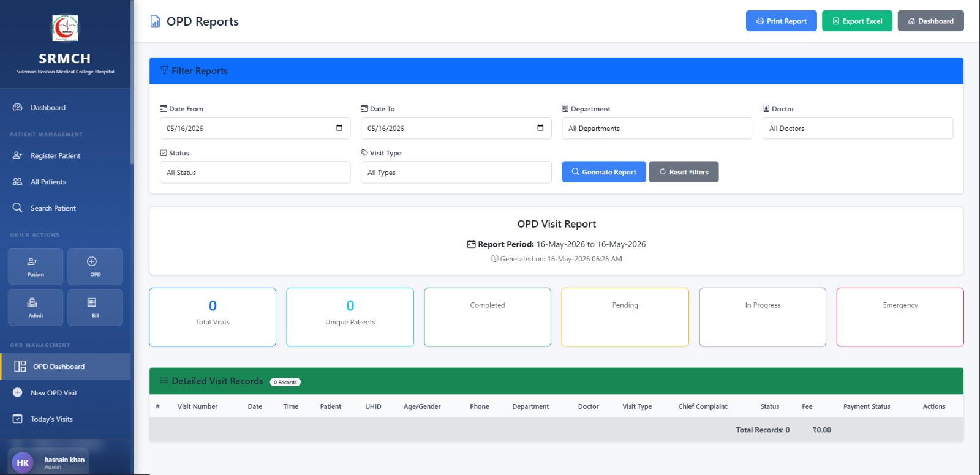The image size is (980, 475).
Task: Click the UHID column header
Action: click(x=373, y=406)
